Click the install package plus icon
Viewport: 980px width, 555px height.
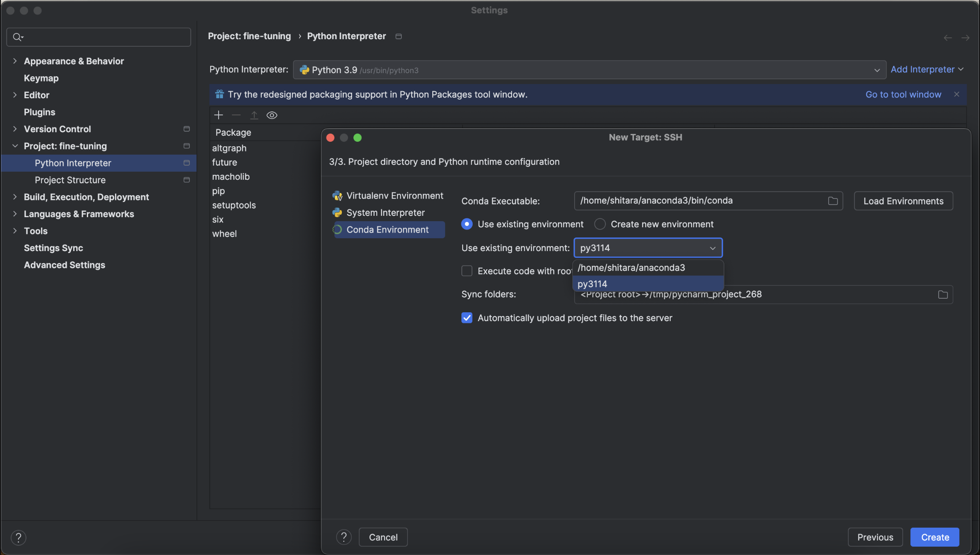pos(219,115)
